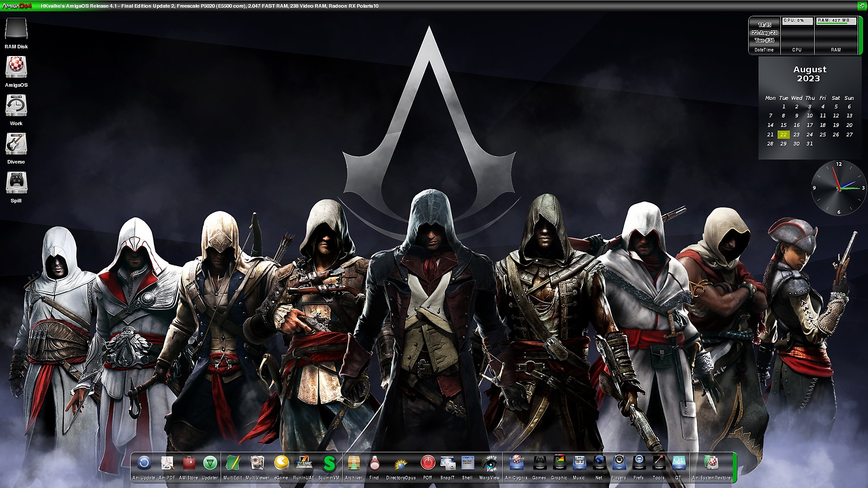Click the RAM usage monitor docky

(836, 35)
